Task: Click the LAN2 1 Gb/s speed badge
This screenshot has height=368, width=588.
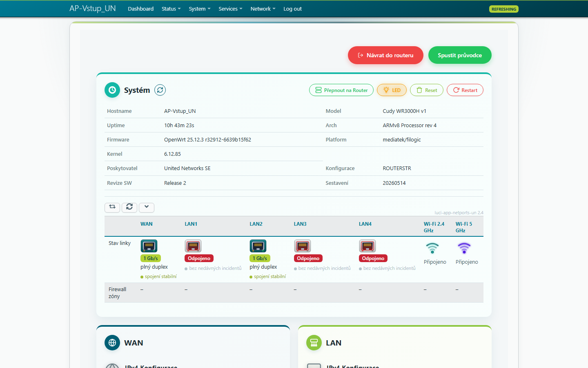Action: click(260, 258)
